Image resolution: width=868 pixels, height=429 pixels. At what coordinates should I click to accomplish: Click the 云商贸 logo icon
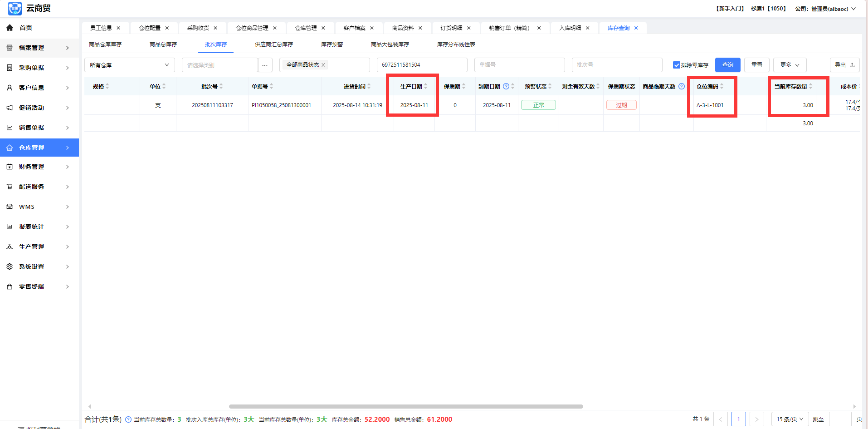click(x=15, y=8)
